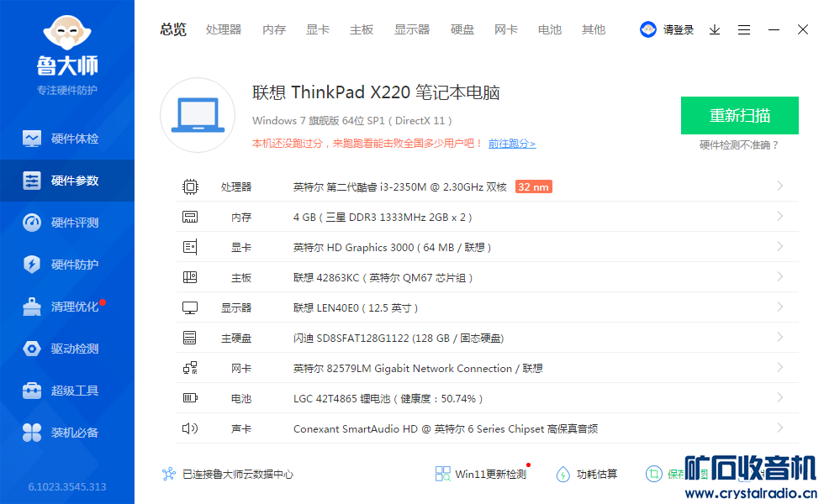Expand the 内存 row chevron

(x=780, y=217)
